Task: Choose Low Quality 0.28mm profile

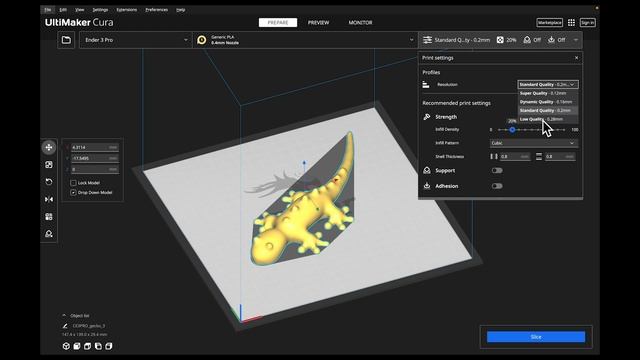Action: (x=548, y=119)
